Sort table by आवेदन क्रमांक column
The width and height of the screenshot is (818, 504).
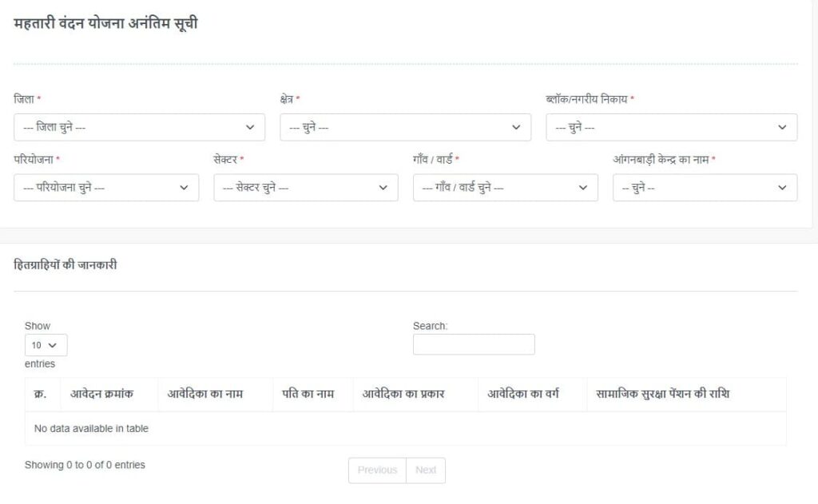pos(102,394)
